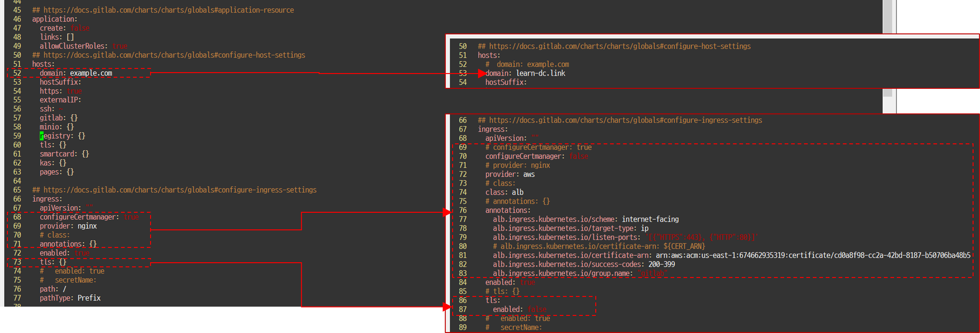Click the commented "# domain: example.com" line
This screenshot has width=980, height=333.
click(x=527, y=64)
